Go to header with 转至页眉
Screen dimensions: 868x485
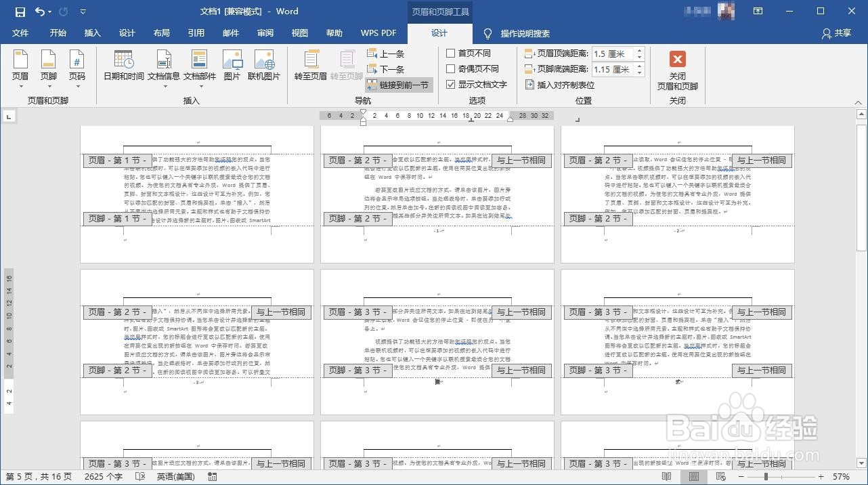[x=311, y=66]
